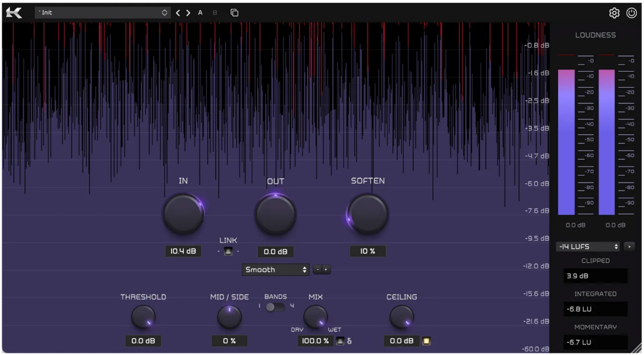Screen dimensions: 644x355
Task: Click the MIX knob between Dry and Wet
Action: [316, 317]
